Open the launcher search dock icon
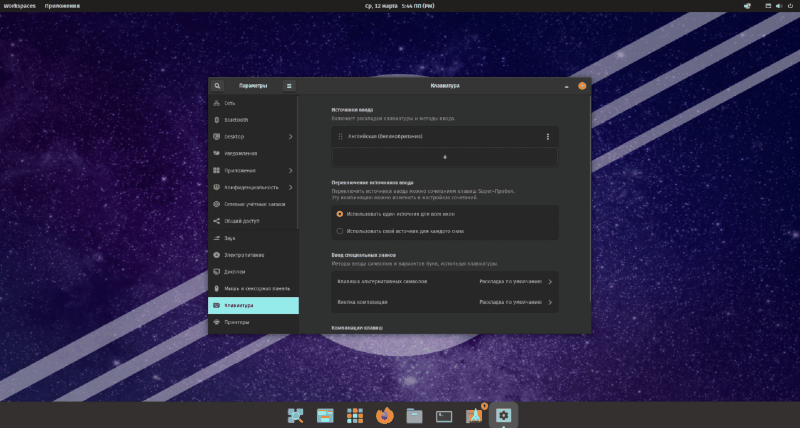The height and width of the screenshot is (428, 800). (295, 416)
